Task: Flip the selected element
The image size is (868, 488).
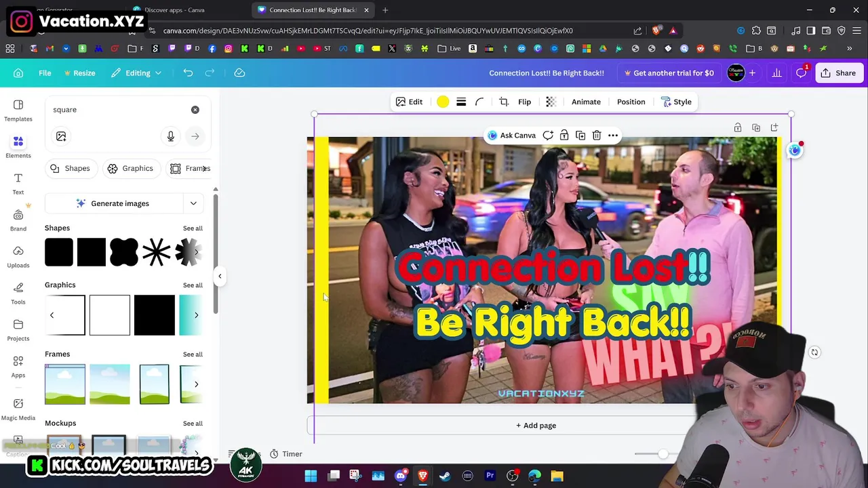Action: (524, 102)
